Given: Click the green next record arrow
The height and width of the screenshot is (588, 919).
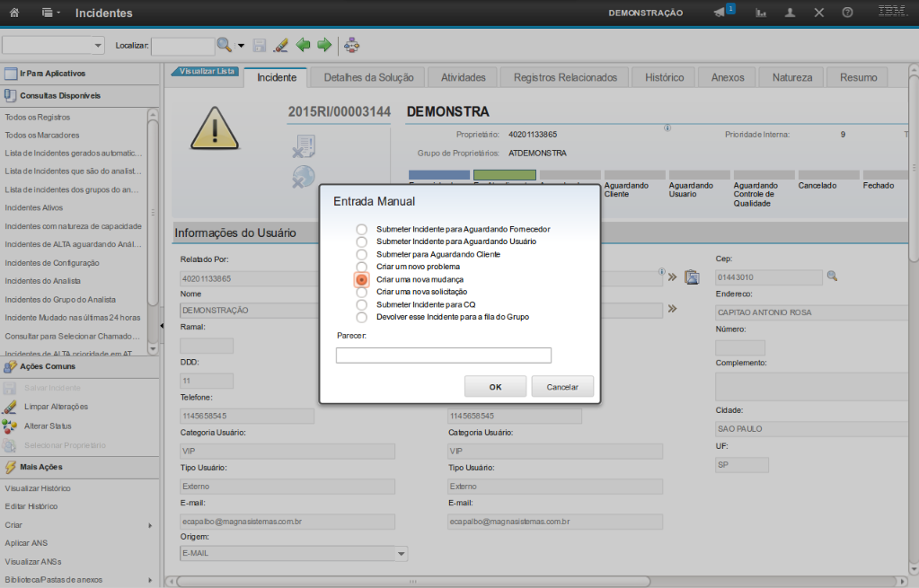Looking at the screenshot, I should pyautogui.click(x=324, y=45).
